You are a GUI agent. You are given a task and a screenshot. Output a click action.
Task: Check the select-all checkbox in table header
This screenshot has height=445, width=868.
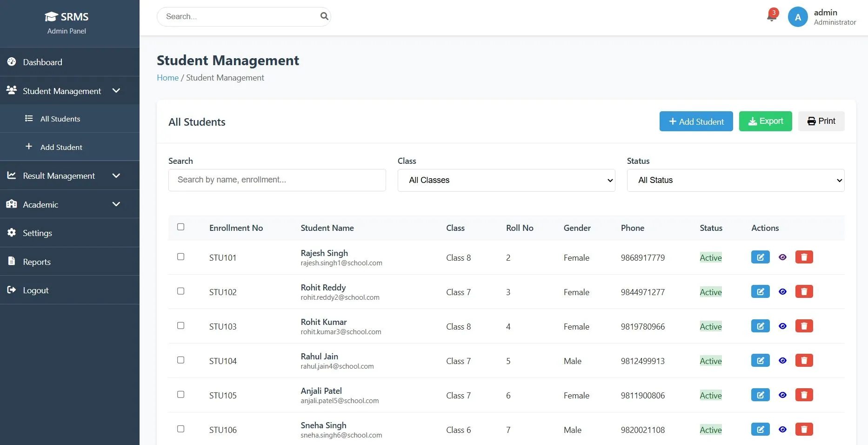coord(181,227)
